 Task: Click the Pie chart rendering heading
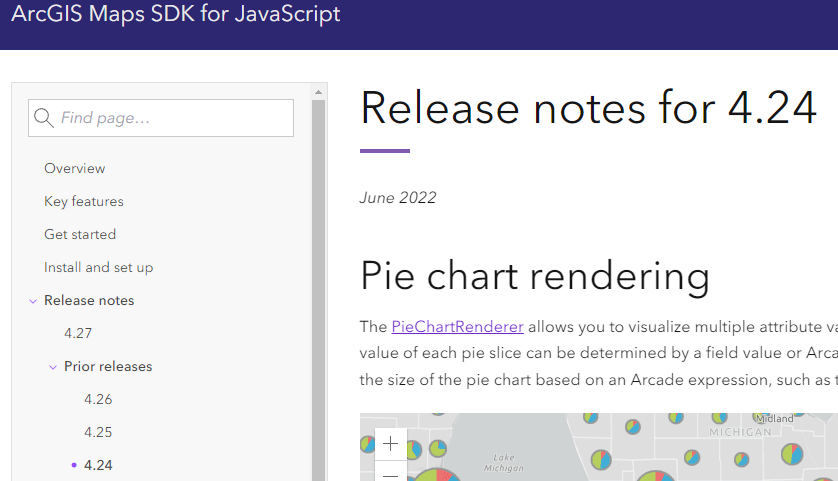click(535, 276)
